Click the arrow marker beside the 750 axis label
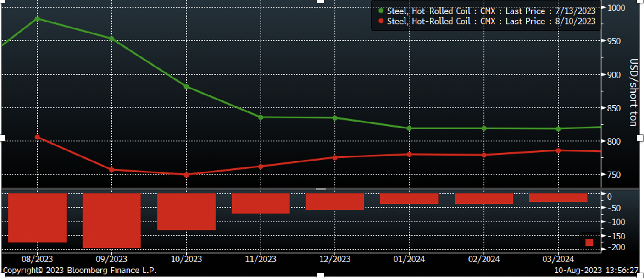 [x=603, y=174]
